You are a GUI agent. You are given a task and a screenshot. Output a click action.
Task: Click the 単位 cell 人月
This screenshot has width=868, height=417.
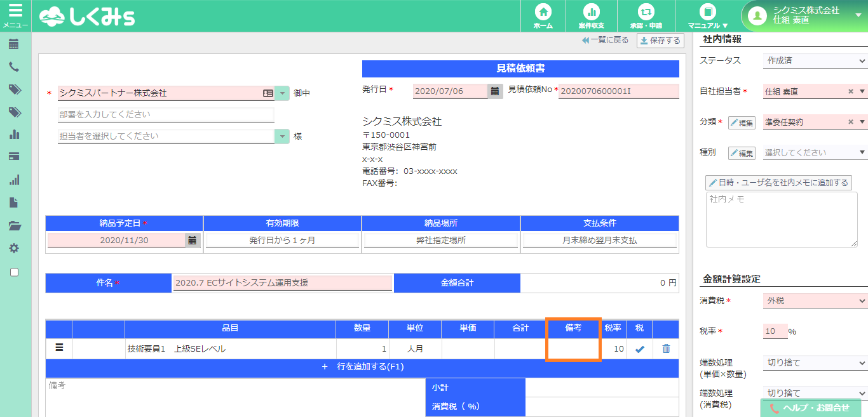415,348
